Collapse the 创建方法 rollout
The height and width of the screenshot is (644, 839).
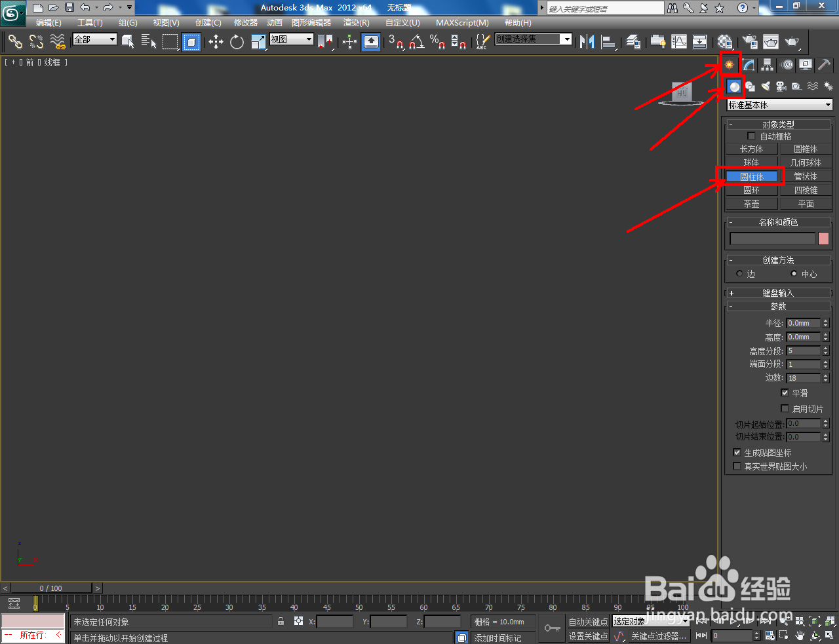[778, 260]
